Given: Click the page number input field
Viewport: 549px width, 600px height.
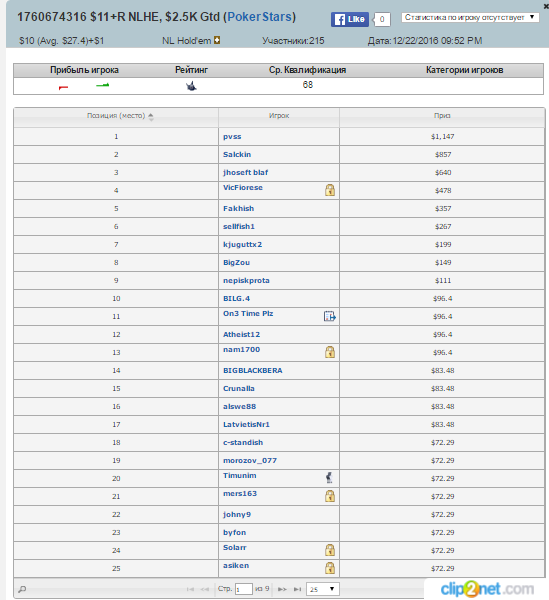Looking at the screenshot, I should click(244, 589).
